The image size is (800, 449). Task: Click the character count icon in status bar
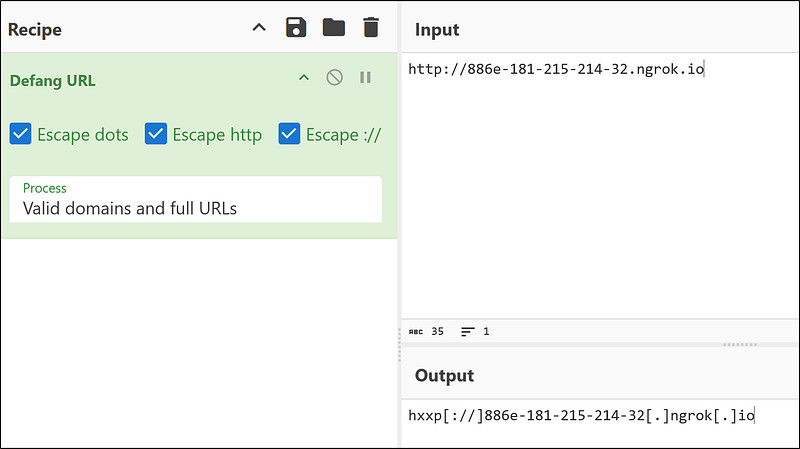(416, 331)
